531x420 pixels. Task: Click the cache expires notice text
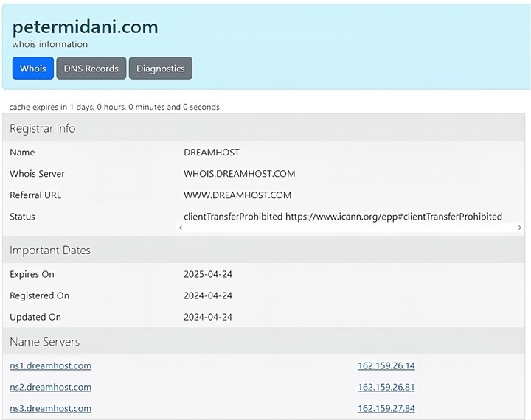pos(114,107)
